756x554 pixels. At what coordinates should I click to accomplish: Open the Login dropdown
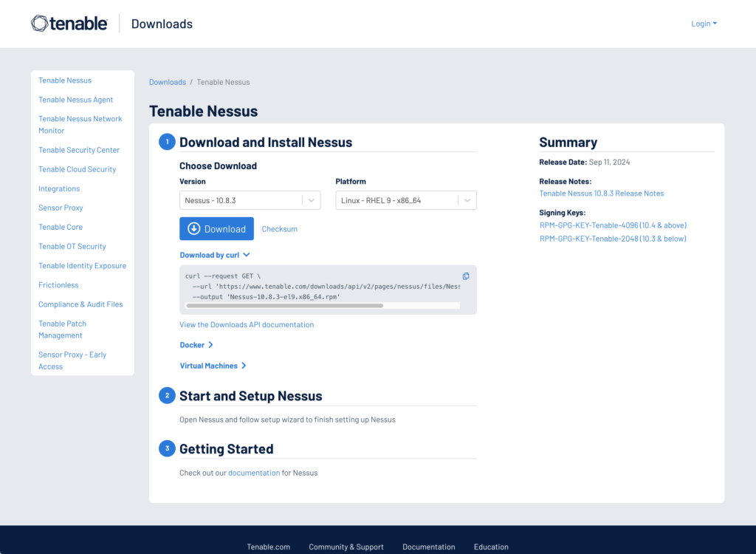tap(704, 24)
